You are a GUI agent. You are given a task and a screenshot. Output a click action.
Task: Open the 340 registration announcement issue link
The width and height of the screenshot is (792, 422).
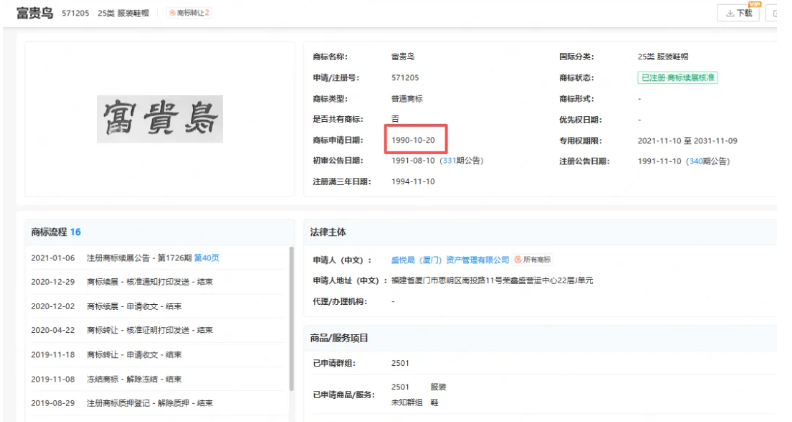[x=693, y=160]
